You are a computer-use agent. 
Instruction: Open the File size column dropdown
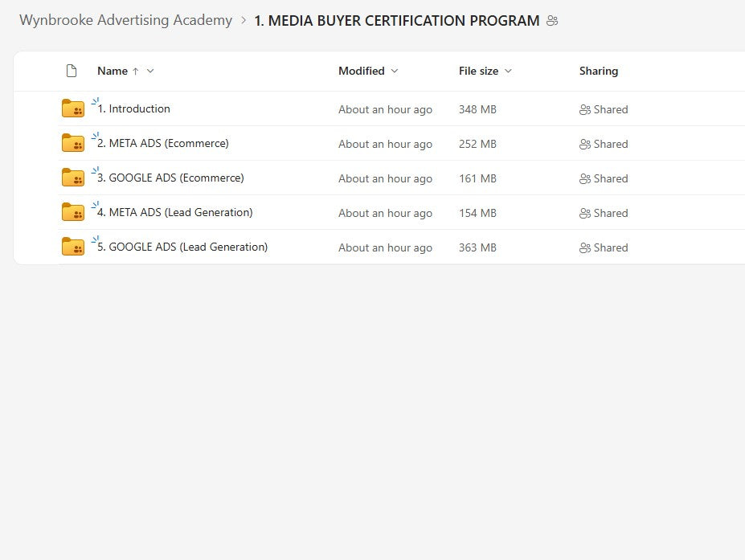510,71
